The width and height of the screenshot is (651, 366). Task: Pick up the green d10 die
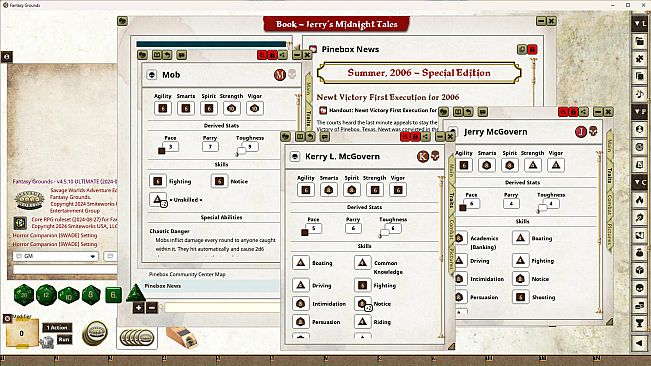pyautogui.click(x=69, y=295)
